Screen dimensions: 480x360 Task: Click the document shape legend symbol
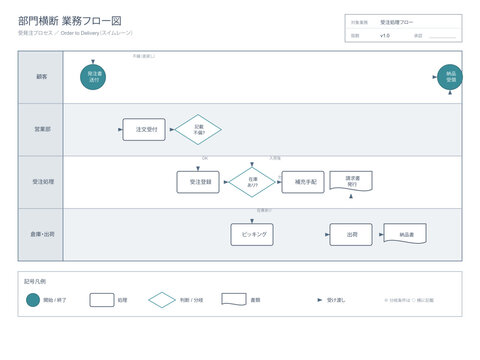(234, 299)
